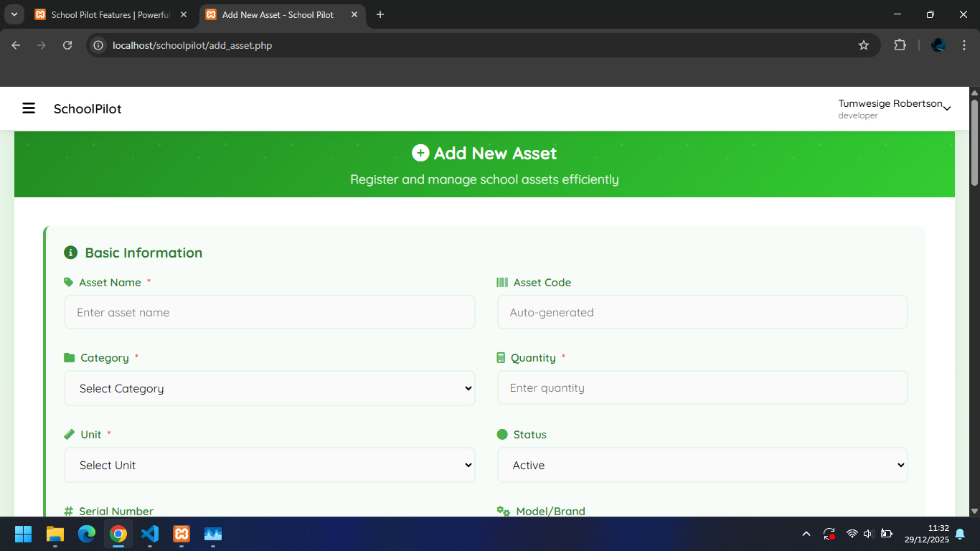Open the hamburger sidebar menu
Screen dimensions: 980x551
pyautogui.click(x=29, y=108)
